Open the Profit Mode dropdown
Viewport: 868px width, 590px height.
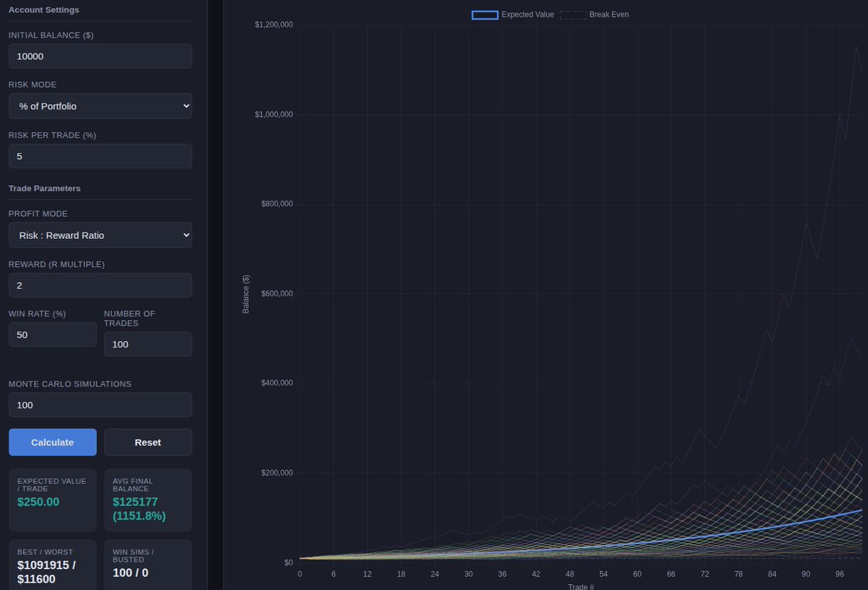100,235
